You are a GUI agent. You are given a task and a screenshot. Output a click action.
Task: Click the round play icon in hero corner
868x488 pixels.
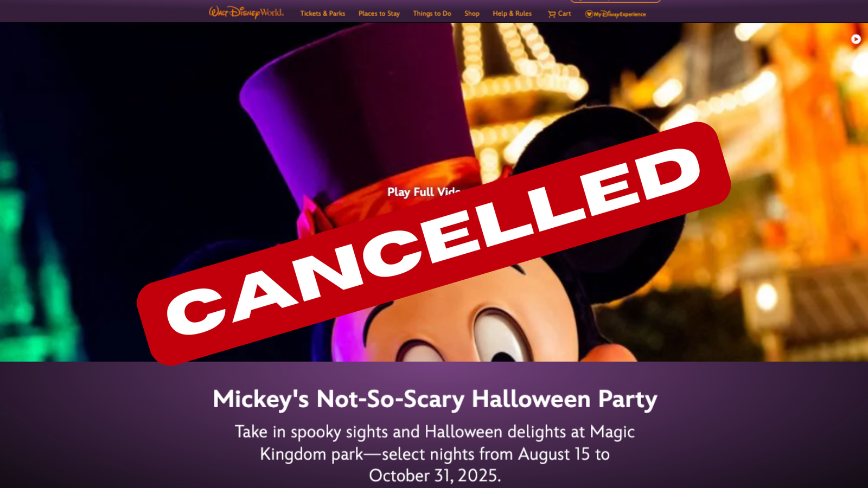click(x=856, y=39)
